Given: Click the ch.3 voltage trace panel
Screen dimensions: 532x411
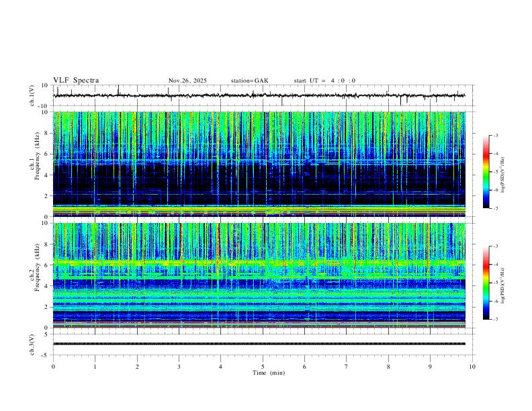Looking at the screenshot, I should 264,345.
